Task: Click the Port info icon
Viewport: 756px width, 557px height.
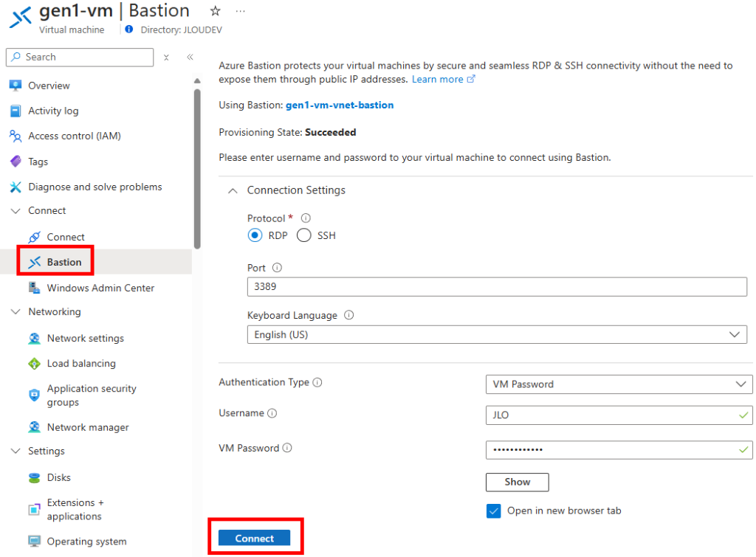Action: [277, 268]
